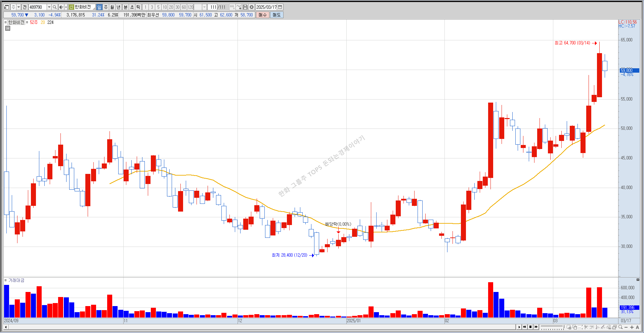Click the stock code input field 489790
This screenshot has width=644, height=333.
[38, 7]
